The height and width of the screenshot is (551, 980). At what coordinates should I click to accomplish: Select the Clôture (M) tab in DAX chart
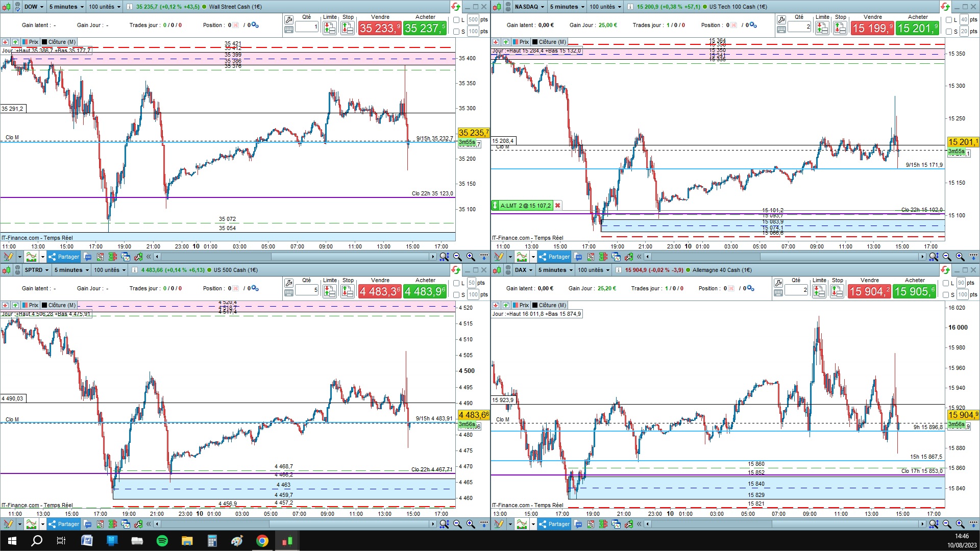coord(549,305)
